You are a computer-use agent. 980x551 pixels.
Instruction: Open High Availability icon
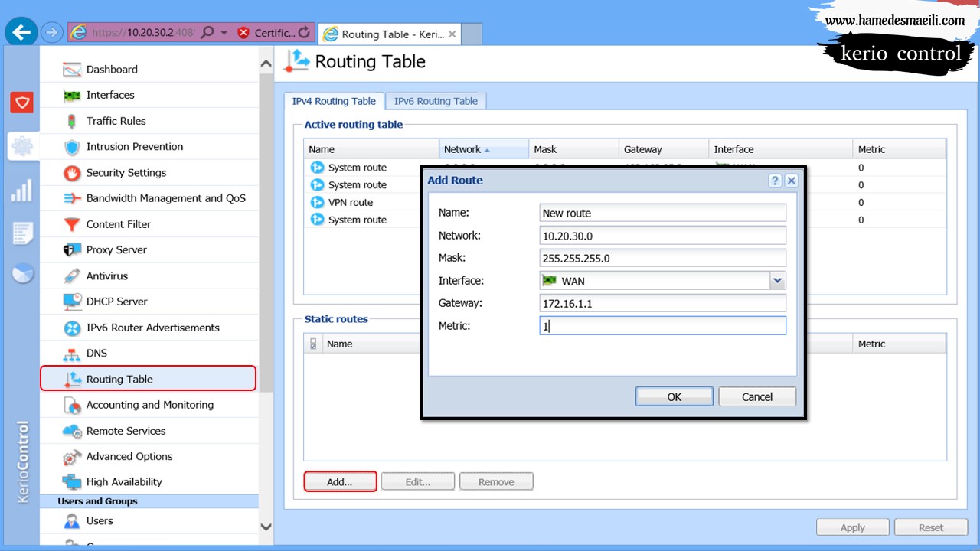click(x=72, y=482)
